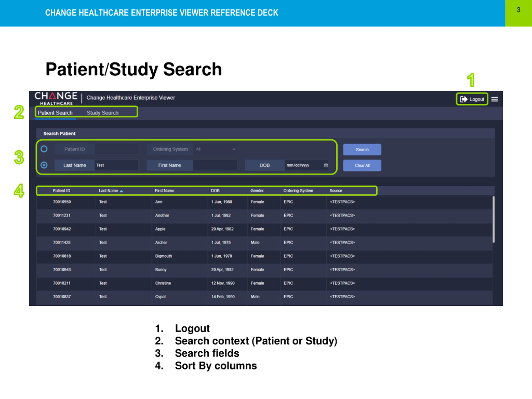Click DOB 12 Nov, 1990
This screenshot has width=532, height=399.
(223, 283)
